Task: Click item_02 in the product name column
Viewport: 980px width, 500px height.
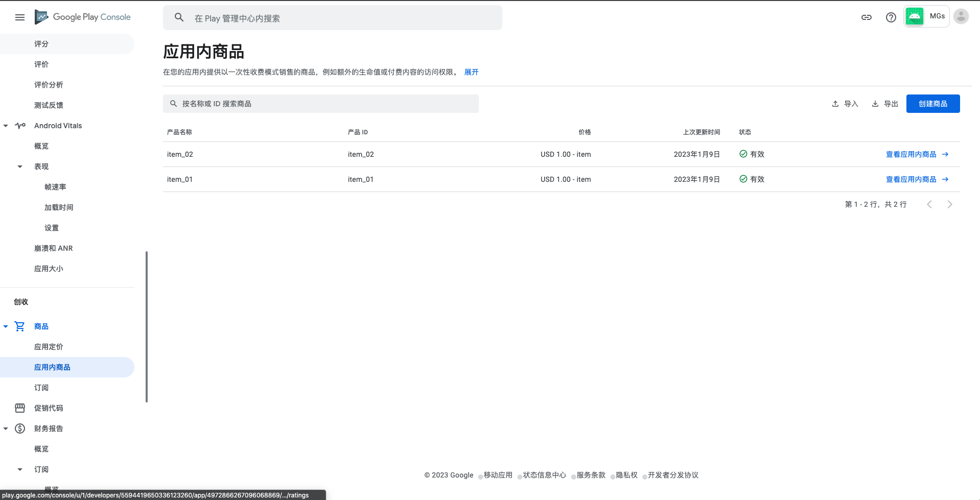Action: click(180, 154)
